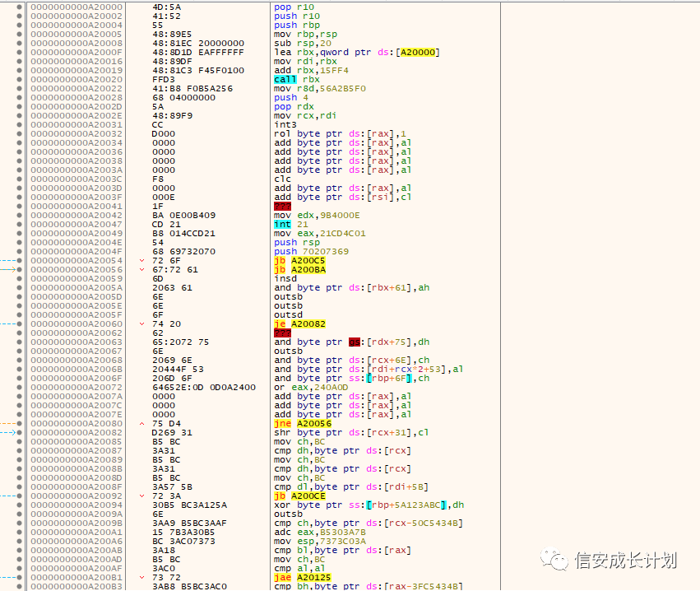Select bytes '48:81C3 F45F0100'
This screenshot has width=700, height=591.
(198, 71)
